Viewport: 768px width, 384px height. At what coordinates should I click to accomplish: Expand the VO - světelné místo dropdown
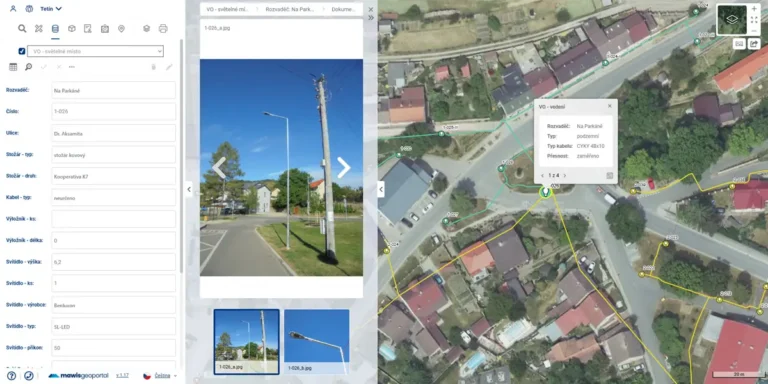(96, 51)
